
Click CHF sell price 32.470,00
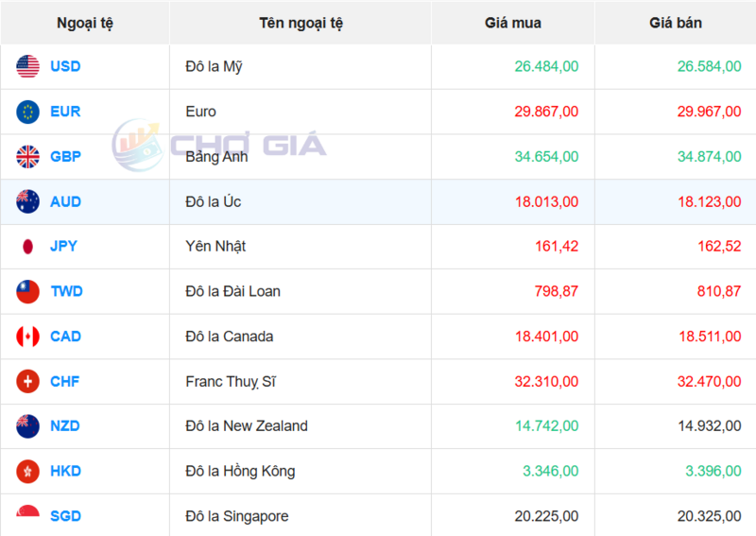[x=710, y=382]
